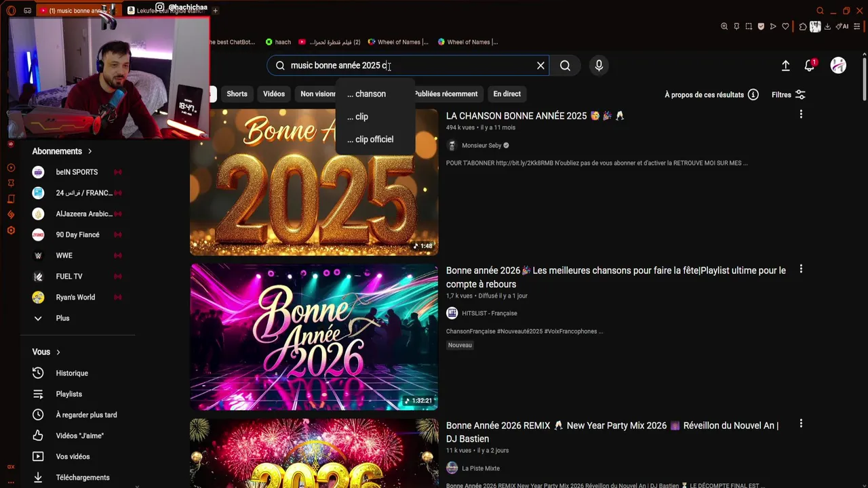
Task: Open the WWE channel subscription
Action: tap(77, 256)
